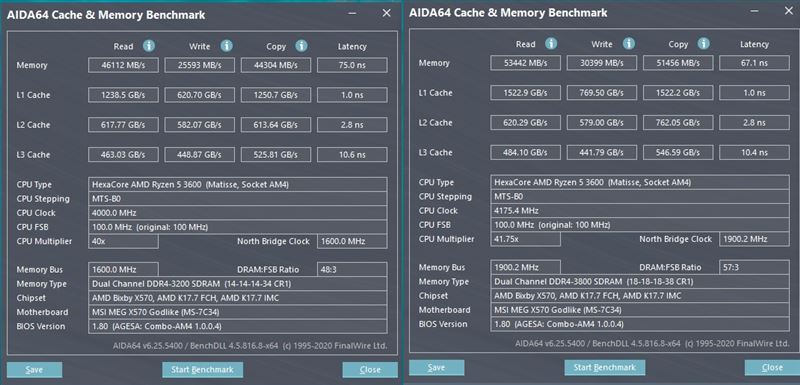Click L3 Cache Read value 484.10 GB/s

pos(526,152)
